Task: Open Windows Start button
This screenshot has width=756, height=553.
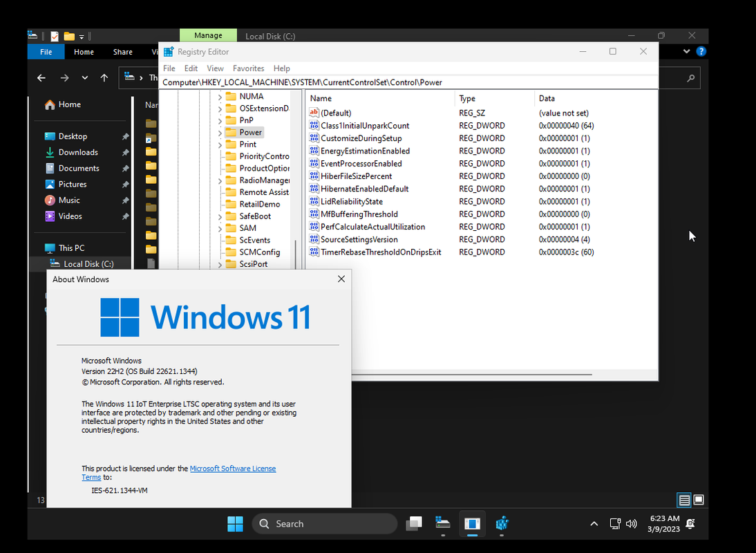Action: 235,523
